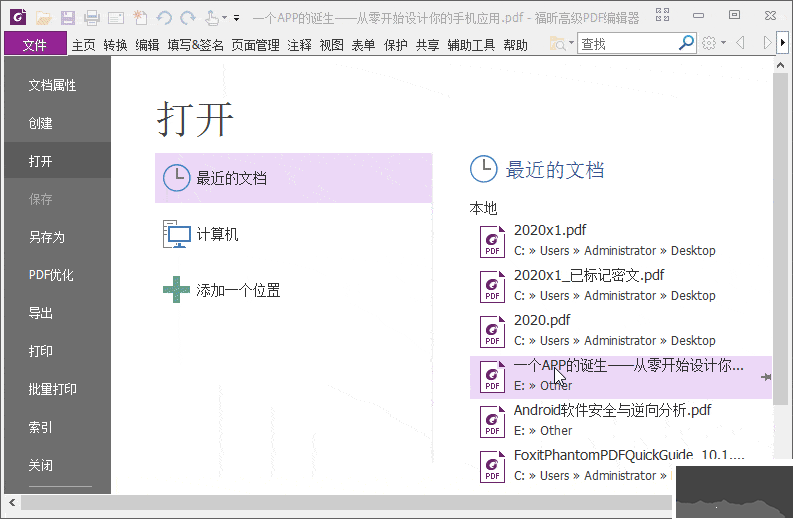Open the gear settings dropdown arrow
This screenshot has width=793, height=519.
(x=723, y=43)
